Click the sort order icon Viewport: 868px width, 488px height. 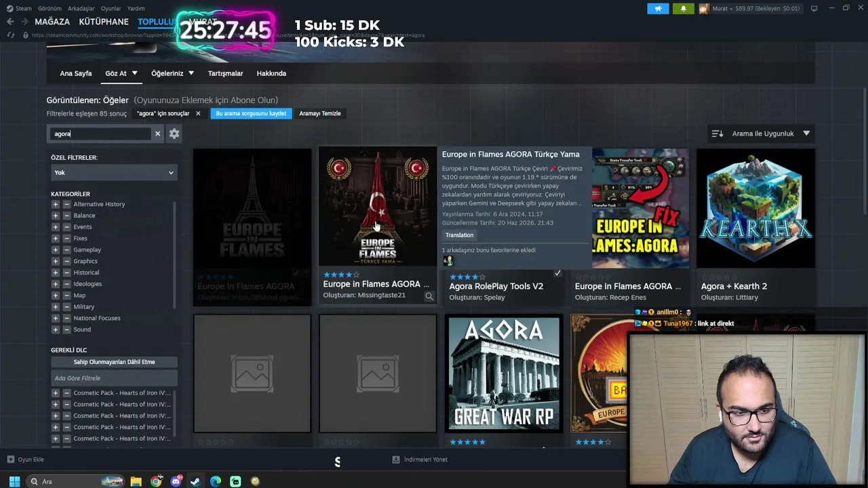(717, 134)
